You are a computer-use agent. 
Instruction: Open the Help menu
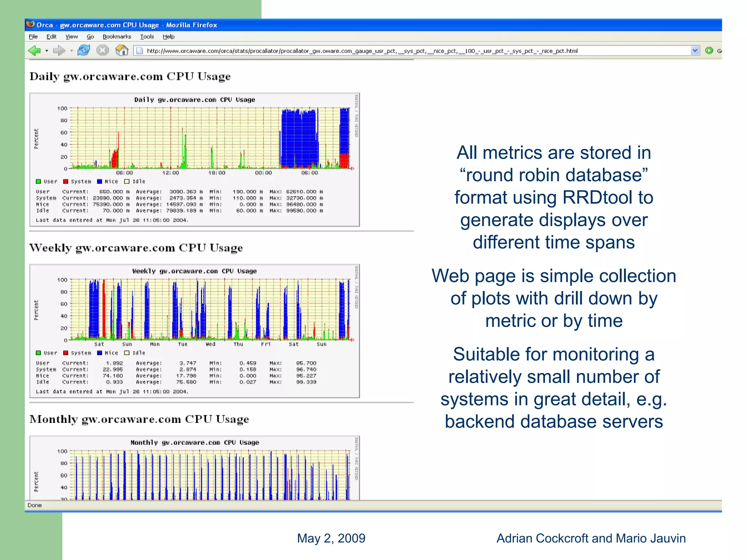(169, 36)
